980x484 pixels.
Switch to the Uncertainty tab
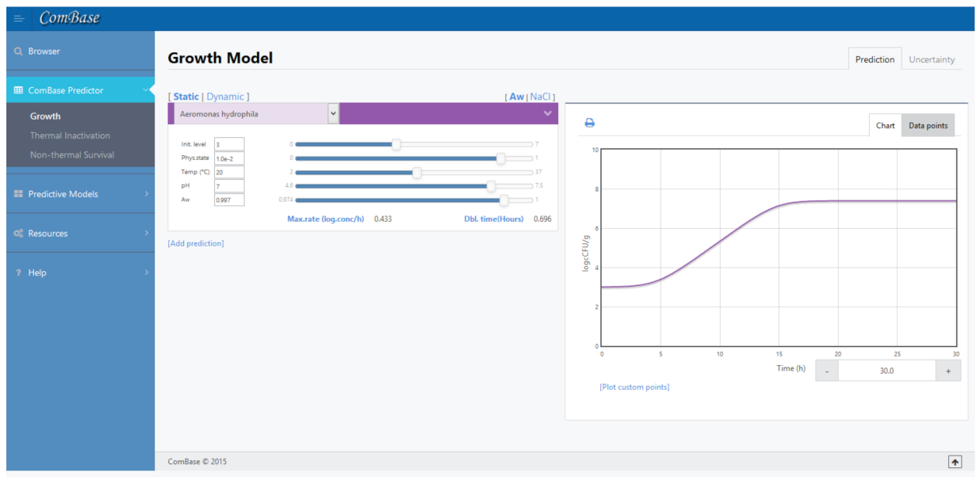tap(931, 59)
